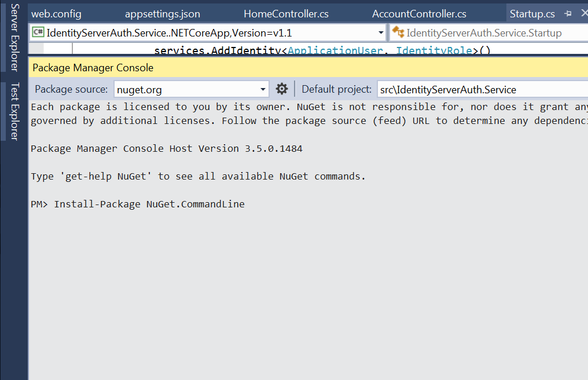Viewport: 588px width, 380px height.
Task: Switch to HomeController.cs
Action: coord(285,13)
